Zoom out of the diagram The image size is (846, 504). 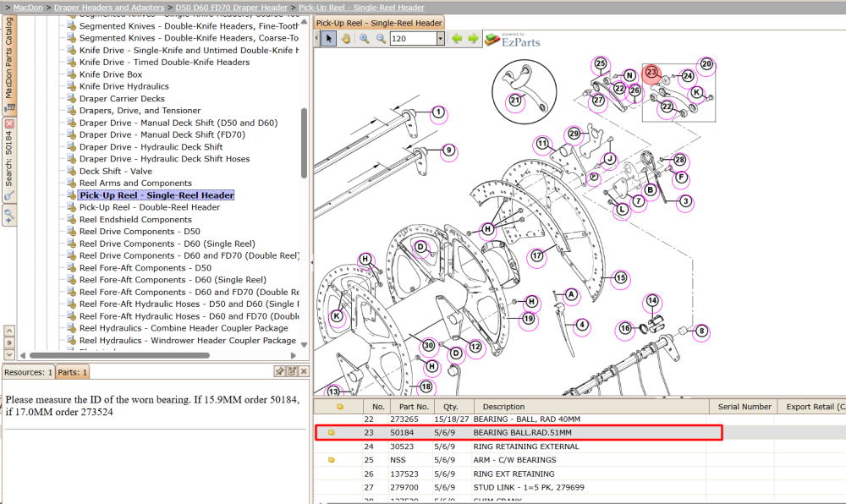pos(381,39)
